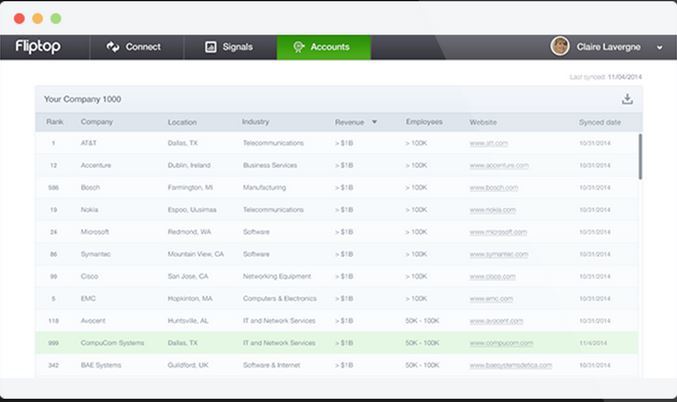677x402 pixels.
Task: Open the www.nokia.com link
Action: tap(493, 210)
